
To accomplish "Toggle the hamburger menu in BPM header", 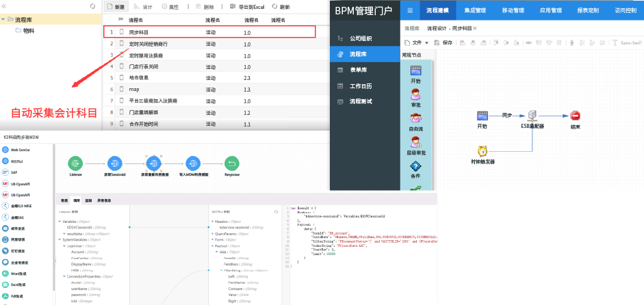I will pos(409,10).
